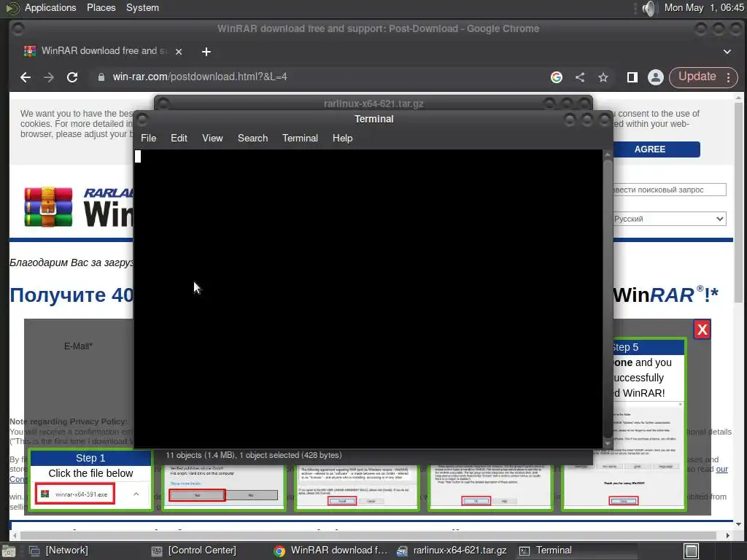This screenshot has width=747, height=560.
Task: Open Terminal File menu
Action: pos(148,138)
